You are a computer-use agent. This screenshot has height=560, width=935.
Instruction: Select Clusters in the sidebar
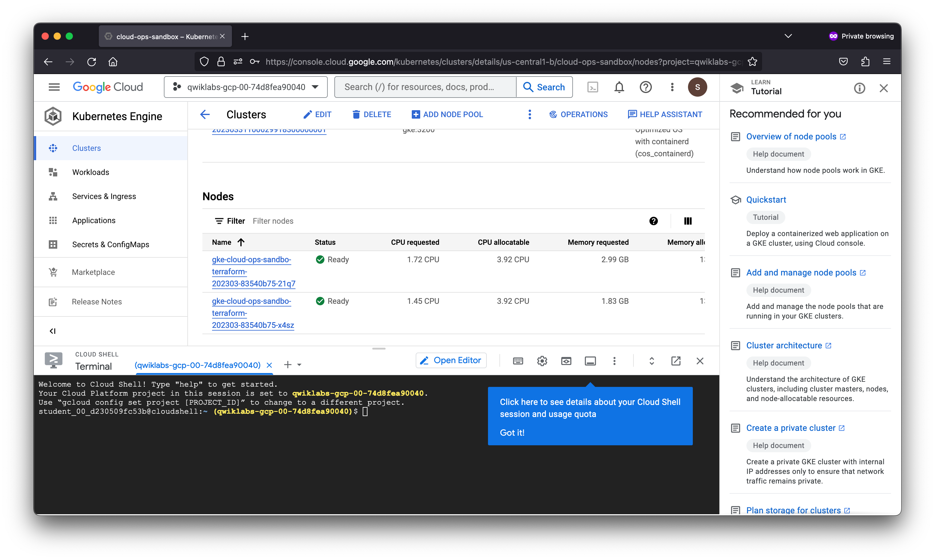(111, 148)
